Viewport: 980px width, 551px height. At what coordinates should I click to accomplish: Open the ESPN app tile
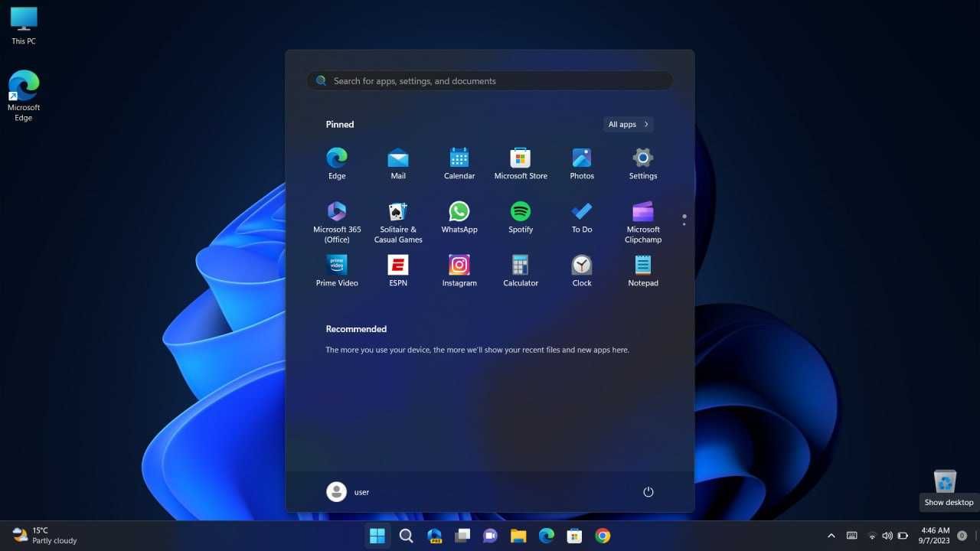(398, 272)
